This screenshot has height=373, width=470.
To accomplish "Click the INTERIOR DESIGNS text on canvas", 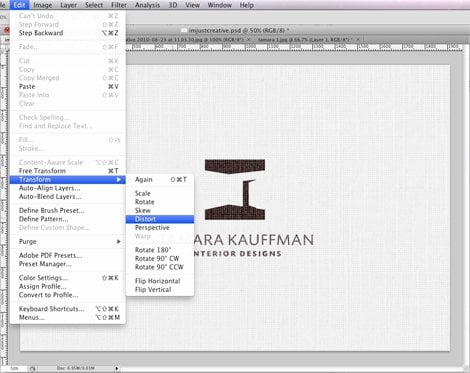I will 237,254.
